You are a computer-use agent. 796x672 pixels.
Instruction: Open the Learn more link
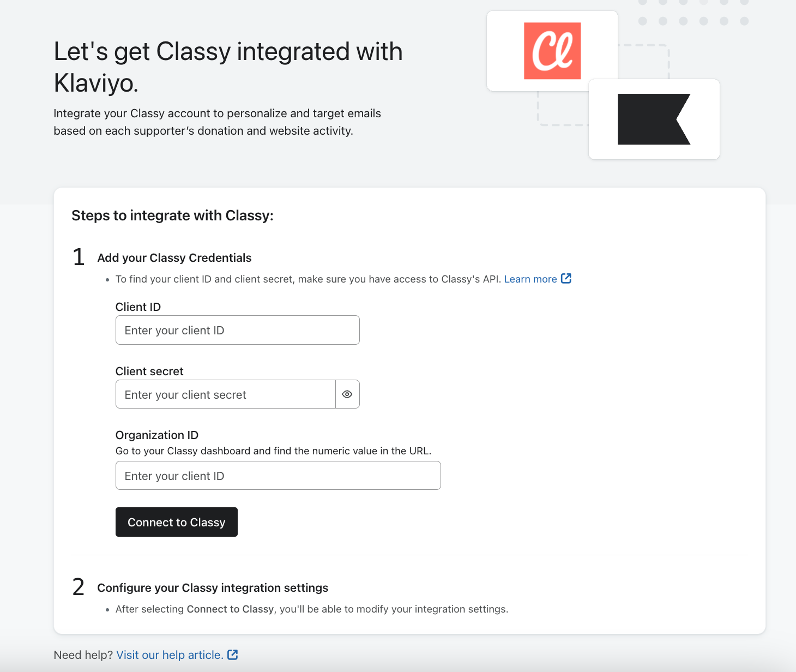[x=530, y=279]
